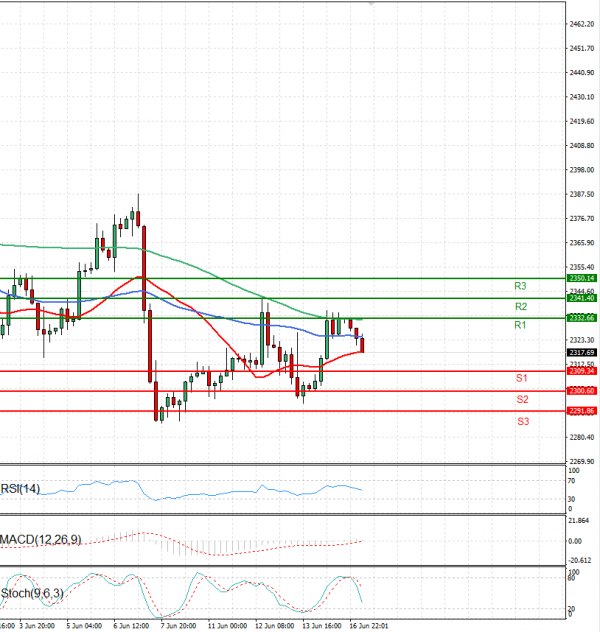This screenshot has width=600, height=632.
Task: Select the 2350.14 green price tag
Action: 581,278
